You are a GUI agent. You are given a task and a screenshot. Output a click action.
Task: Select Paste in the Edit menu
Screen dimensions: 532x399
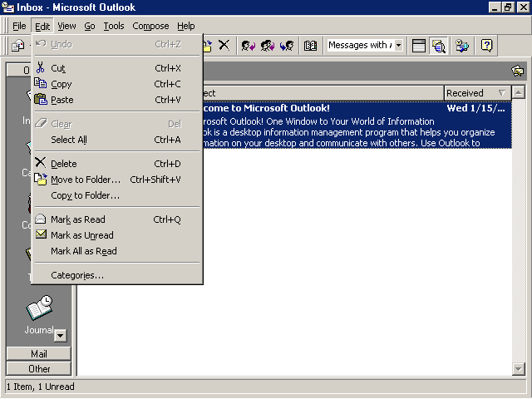(x=117, y=100)
